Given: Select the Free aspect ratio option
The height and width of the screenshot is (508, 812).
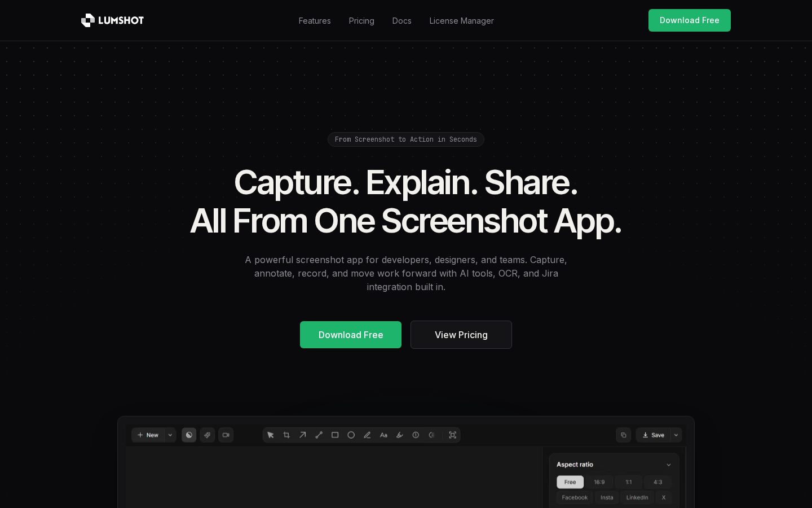Looking at the screenshot, I should coord(570,482).
